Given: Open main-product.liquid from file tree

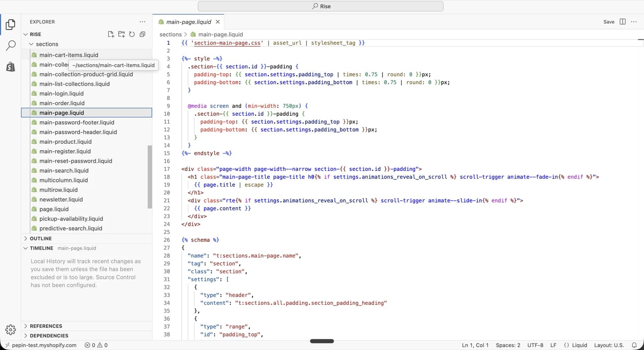Looking at the screenshot, I should tap(65, 142).
